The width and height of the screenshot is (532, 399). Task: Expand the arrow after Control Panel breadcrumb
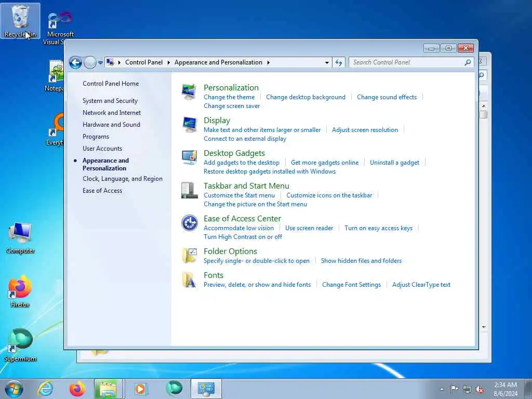[169, 62]
